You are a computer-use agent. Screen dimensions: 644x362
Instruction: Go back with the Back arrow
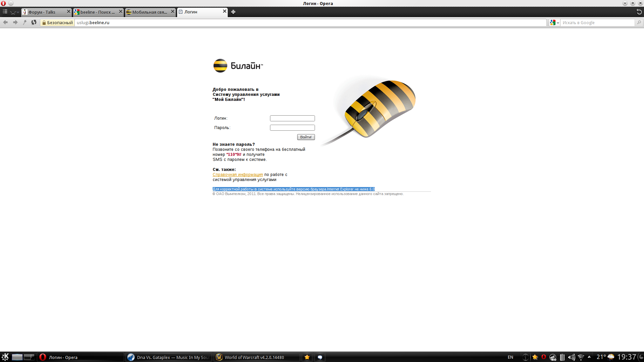[x=5, y=22]
